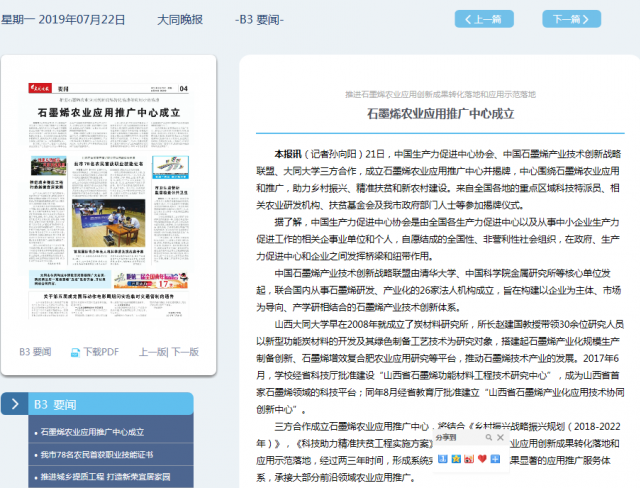Image resolution: width=640 pixels, height=488 pixels.
Task: Open article 我市78名农民首获职业技能证书
Action: click(x=97, y=455)
